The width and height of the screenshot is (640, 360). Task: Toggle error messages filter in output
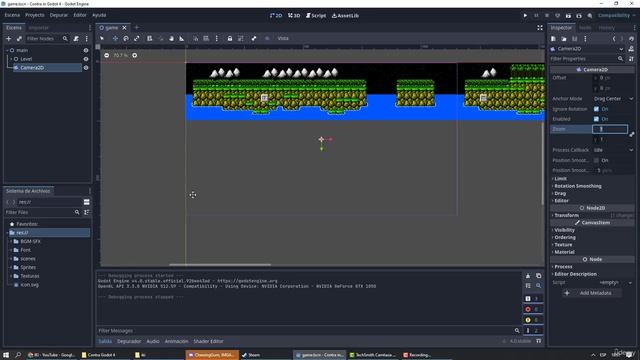(x=533, y=309)
